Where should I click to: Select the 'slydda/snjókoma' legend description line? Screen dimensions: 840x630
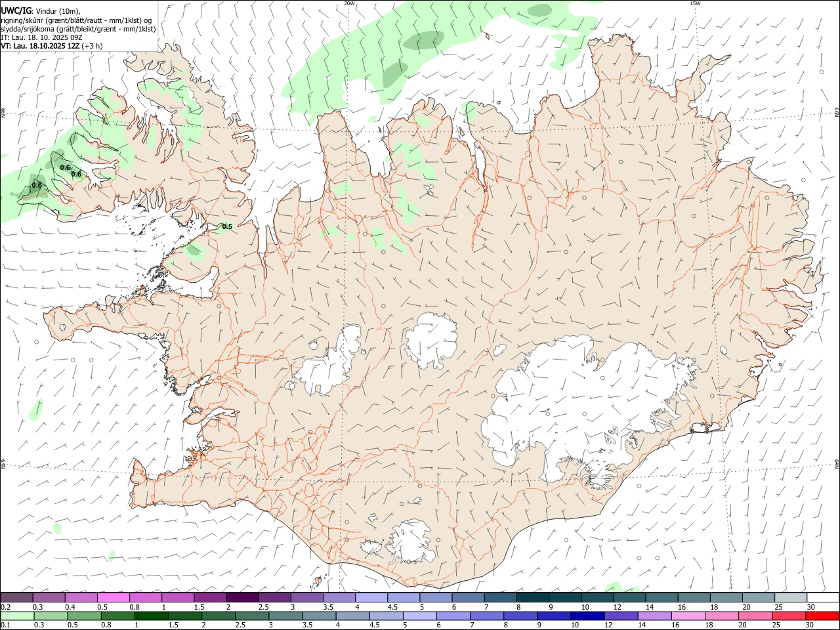(78, 29)
